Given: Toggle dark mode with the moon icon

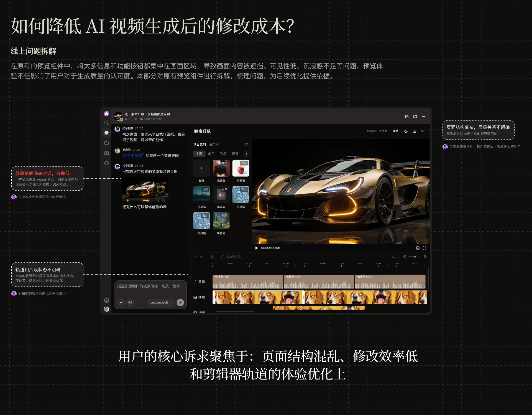Looking at the screenshot, I should 406,131.
